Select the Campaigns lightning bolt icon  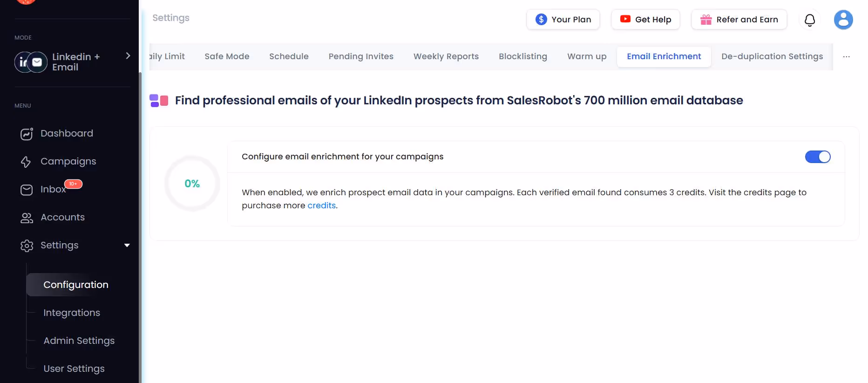(27, 161)
